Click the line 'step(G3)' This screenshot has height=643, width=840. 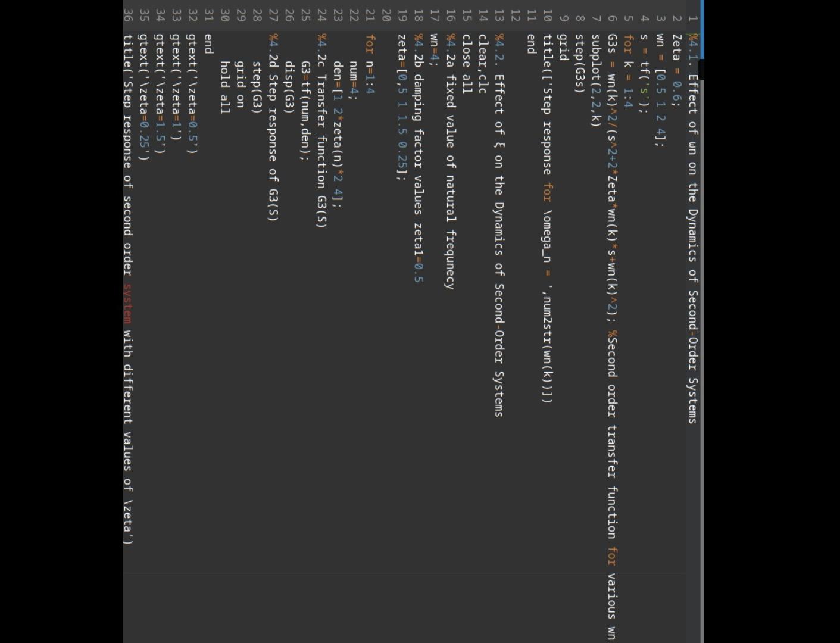tap(258, 86)
